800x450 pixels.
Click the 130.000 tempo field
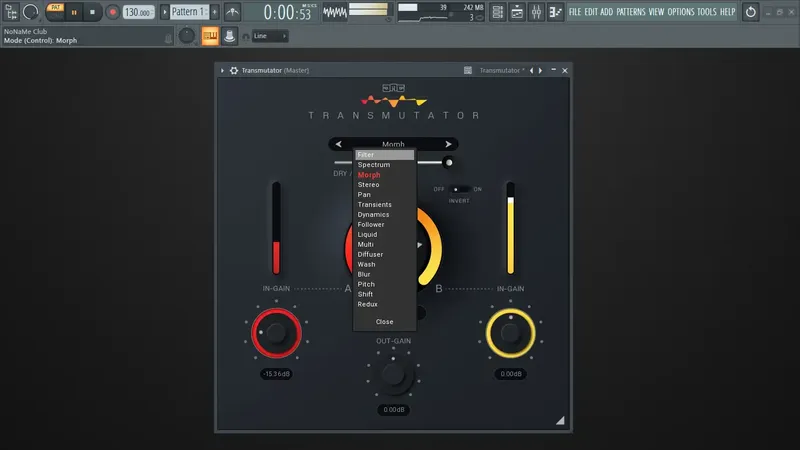point(139,12)
